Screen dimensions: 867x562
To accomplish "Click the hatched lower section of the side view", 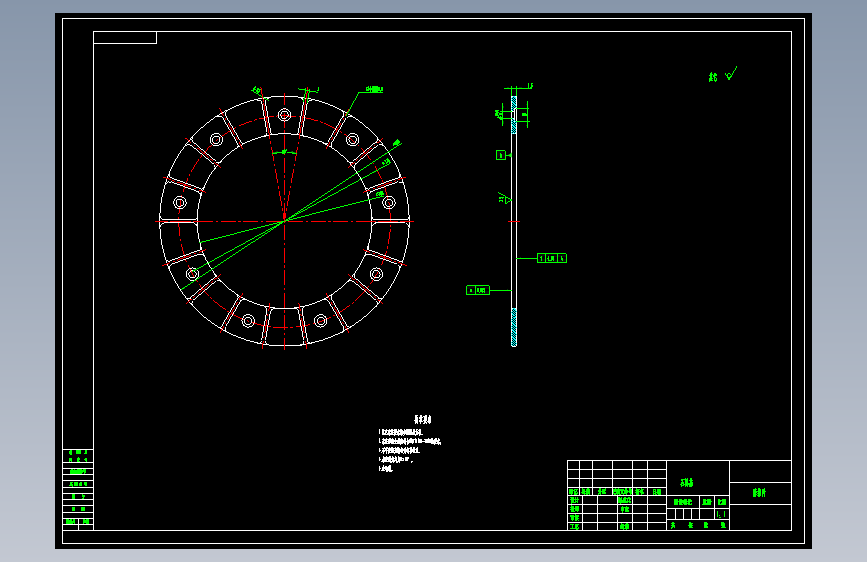I will (514, 327).
